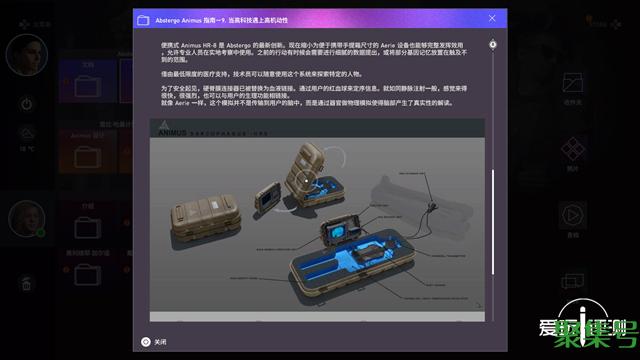Open the play video icon on right side
The image size is (640, 360).
tap(573, 215)
